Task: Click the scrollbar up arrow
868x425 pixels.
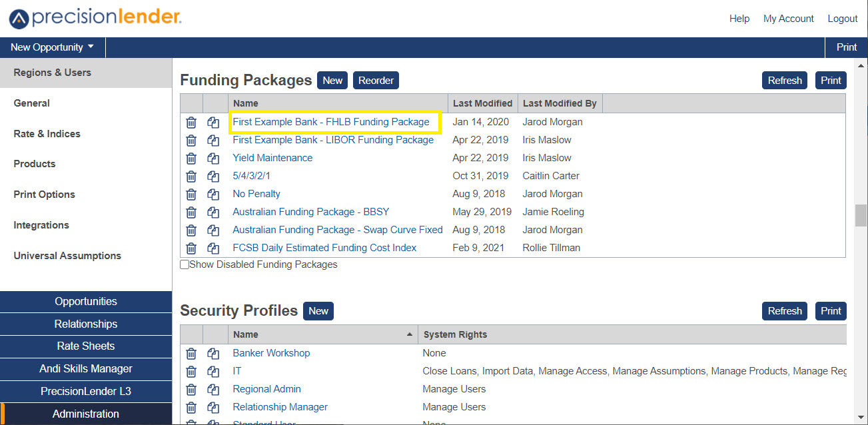Action: (x=861, y=65)
